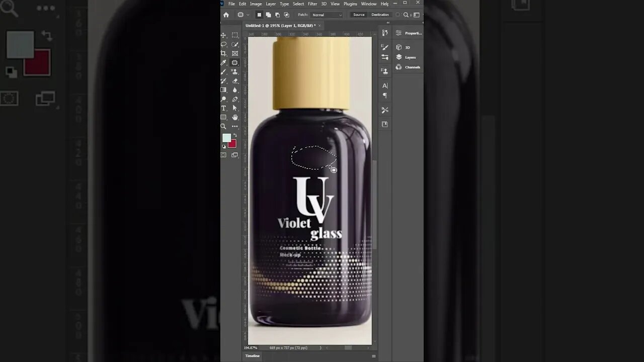Open the Libraries panel icon
644x362 pixels.
tap(385, 124)
